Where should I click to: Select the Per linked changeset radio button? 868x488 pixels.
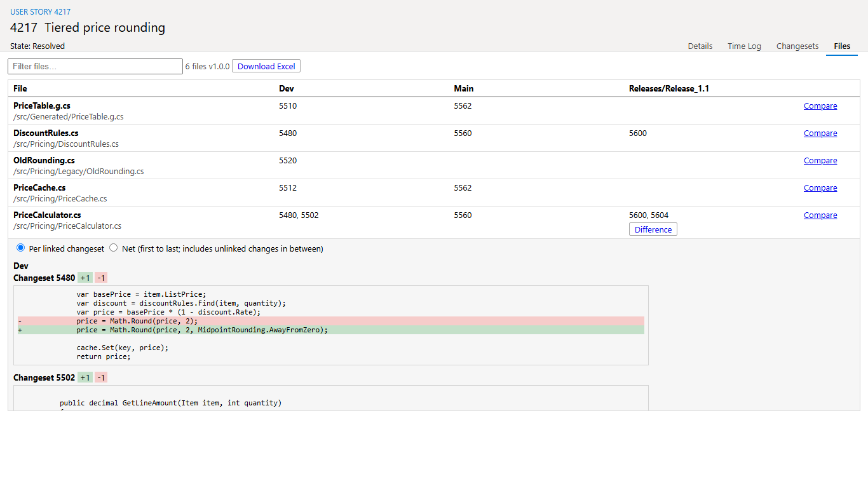tap(21, 248)
